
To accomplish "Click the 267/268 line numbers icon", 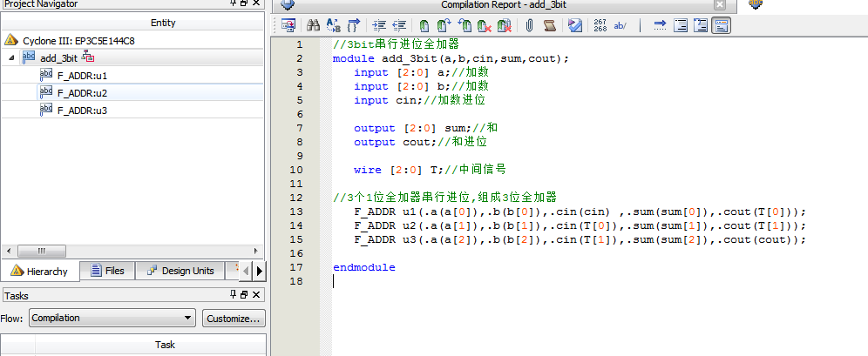I will point(600,25).
